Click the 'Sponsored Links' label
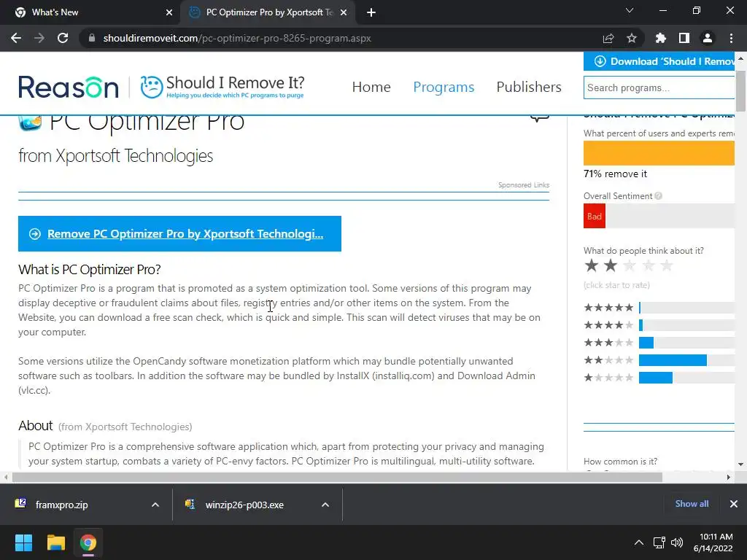Screen dimensions: 747x560 524,184
